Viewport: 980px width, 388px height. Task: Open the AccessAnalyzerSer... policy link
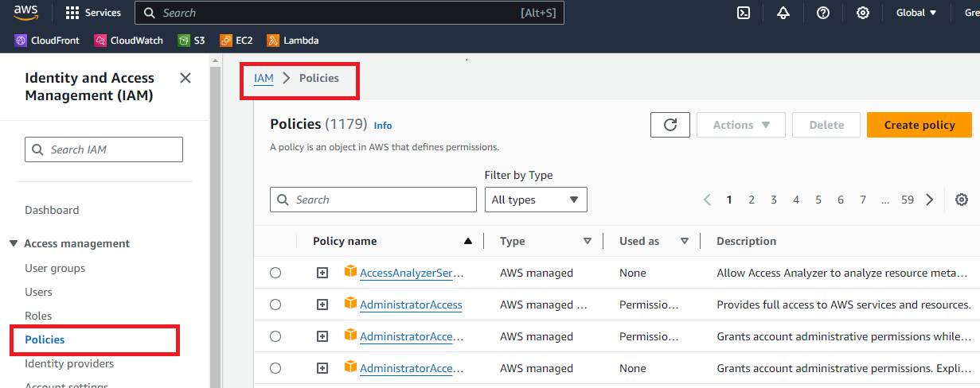pos(412,273)
